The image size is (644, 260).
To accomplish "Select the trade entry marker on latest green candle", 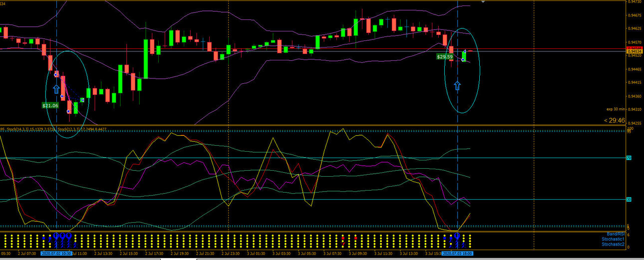I will pyautogui.click(x=463, y=60).
